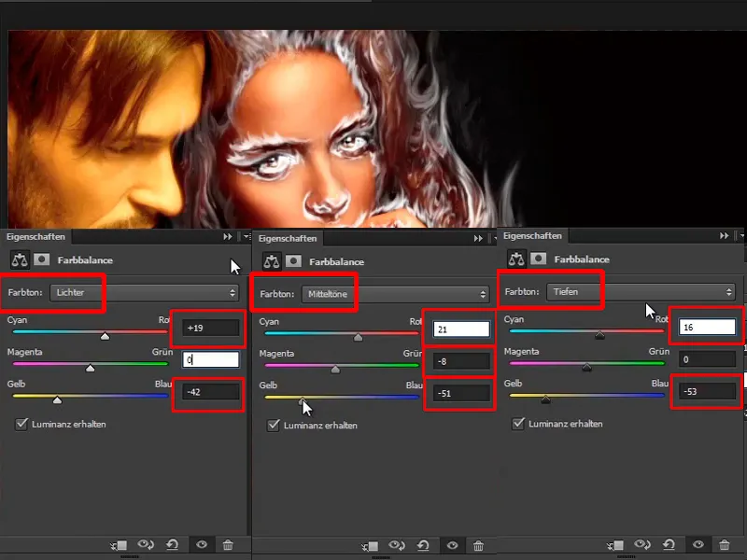Collapse the Mitteltöne panel with double-arrow icon
Screen dimensions: 747x560
tap(478, 239)
